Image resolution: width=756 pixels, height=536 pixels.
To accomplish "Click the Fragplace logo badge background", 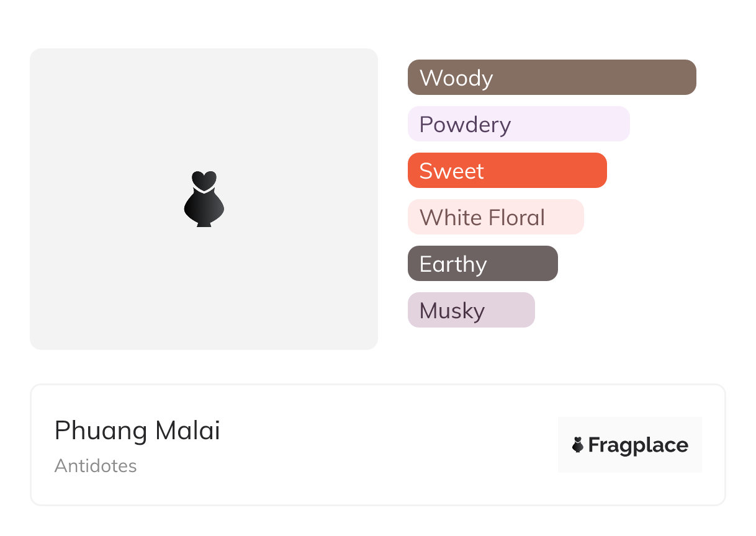I will (630, 428).
